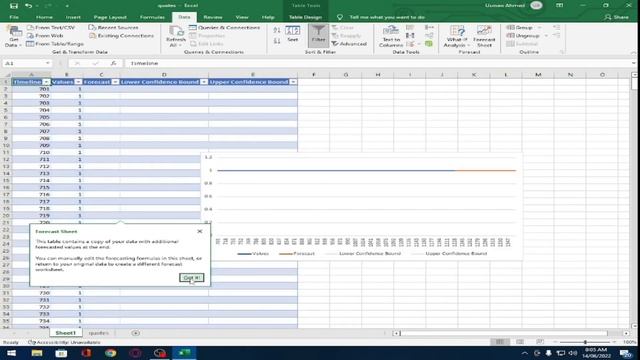640x360 pixels.
Task: Open the Timeline column filter dropdown
Action: [x=46, y=82]
